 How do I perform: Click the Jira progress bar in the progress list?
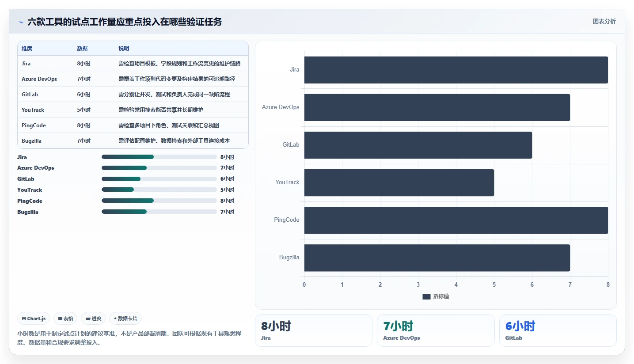tap(159, 157)
